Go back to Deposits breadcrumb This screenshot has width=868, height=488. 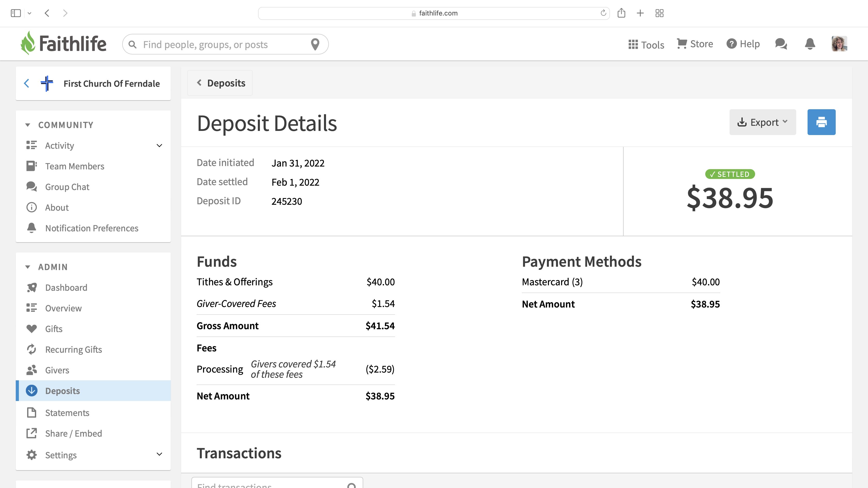(220, 83)
